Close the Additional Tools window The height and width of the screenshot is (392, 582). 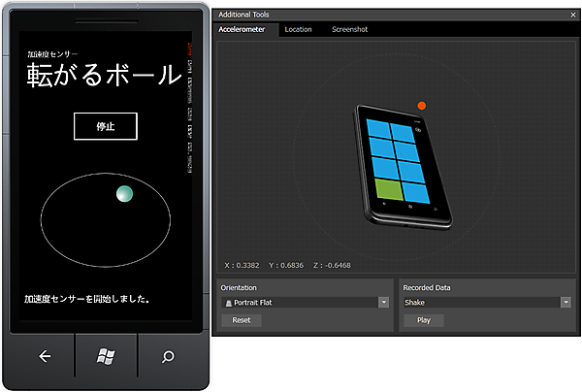click(x=573, y=15)
